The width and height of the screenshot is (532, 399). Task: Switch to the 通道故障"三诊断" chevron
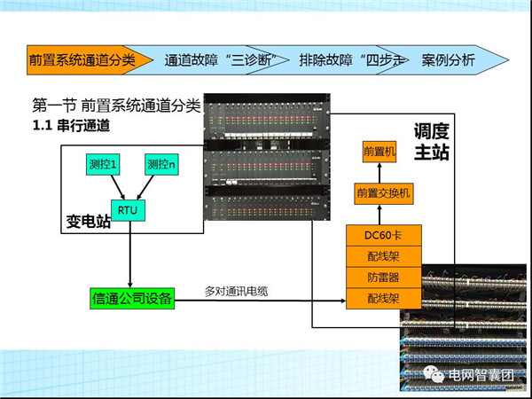tap(215, 60)
